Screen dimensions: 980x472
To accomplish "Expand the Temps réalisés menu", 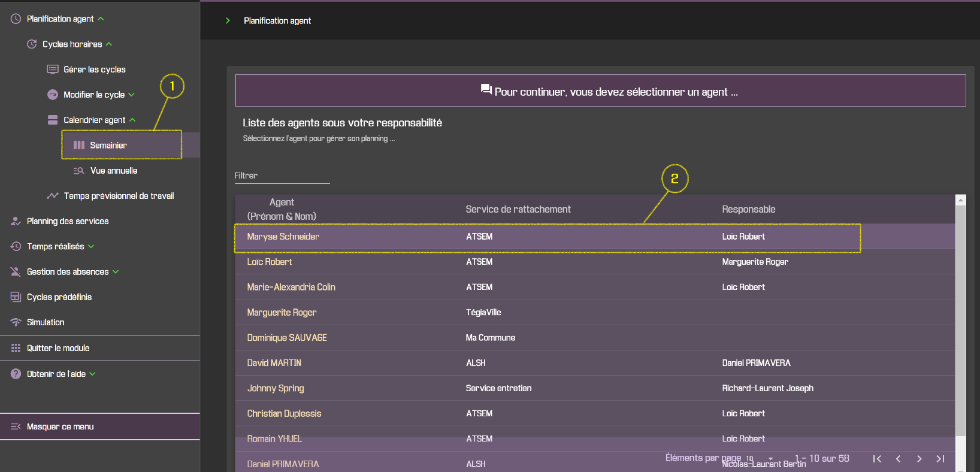I will (x=91, y=246).
